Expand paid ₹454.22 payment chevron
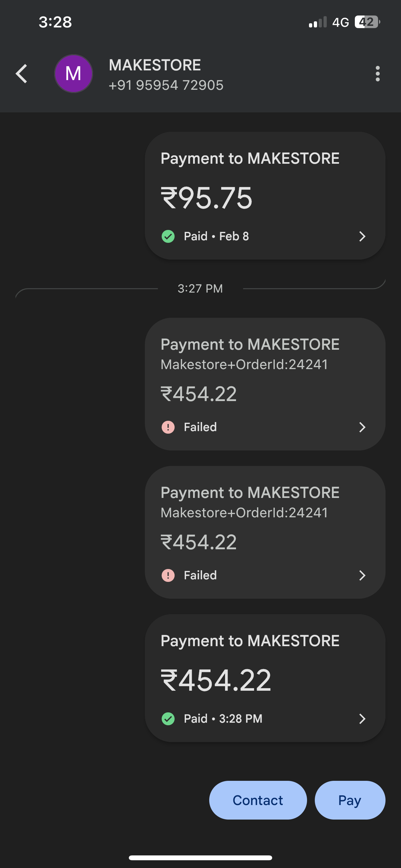This screenshot has width=401, height=868. tap(362, 719)
